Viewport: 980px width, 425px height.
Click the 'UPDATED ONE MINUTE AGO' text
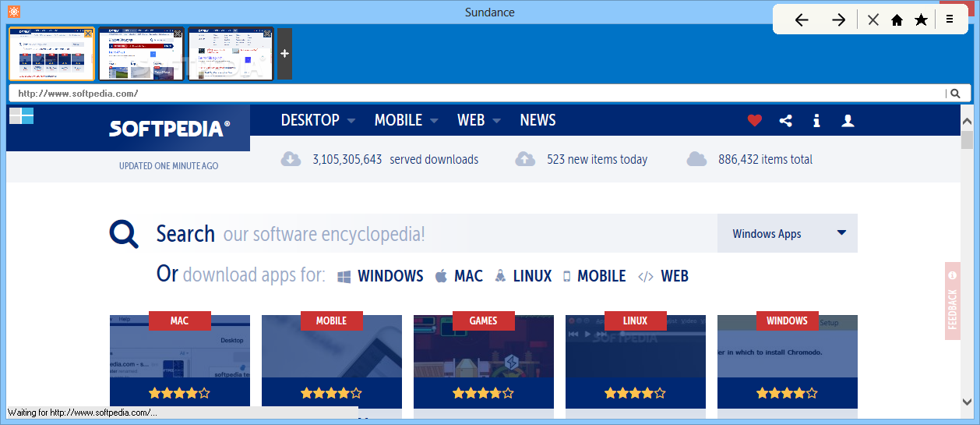(168, 166)
